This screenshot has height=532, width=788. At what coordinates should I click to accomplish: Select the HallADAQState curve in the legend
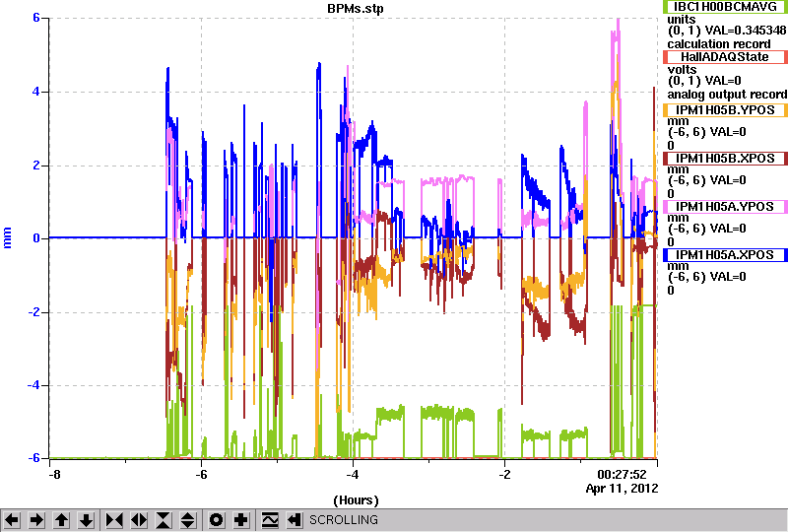(725, 57)
